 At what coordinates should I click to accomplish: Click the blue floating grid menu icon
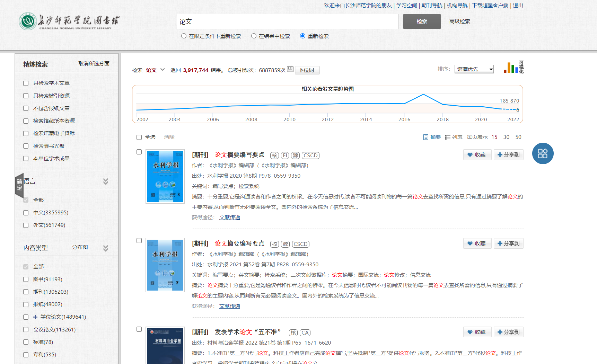click(x=543, y=153)
